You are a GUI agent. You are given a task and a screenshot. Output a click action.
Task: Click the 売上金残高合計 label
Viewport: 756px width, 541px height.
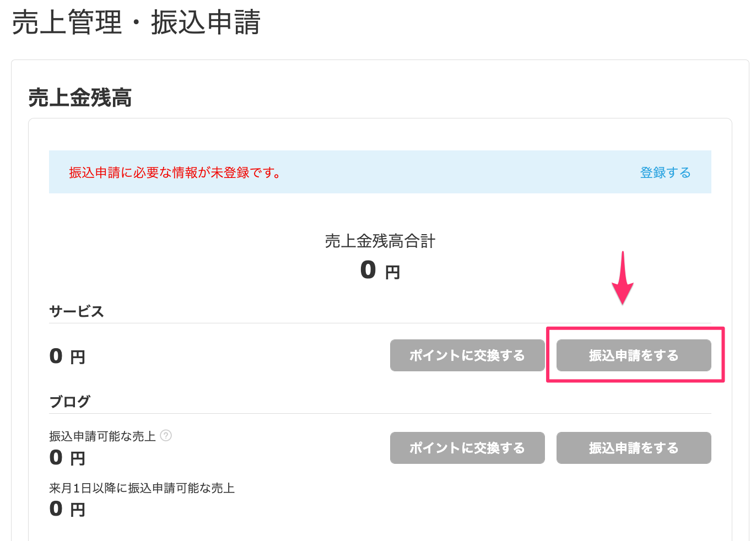(x=380, y=241)
